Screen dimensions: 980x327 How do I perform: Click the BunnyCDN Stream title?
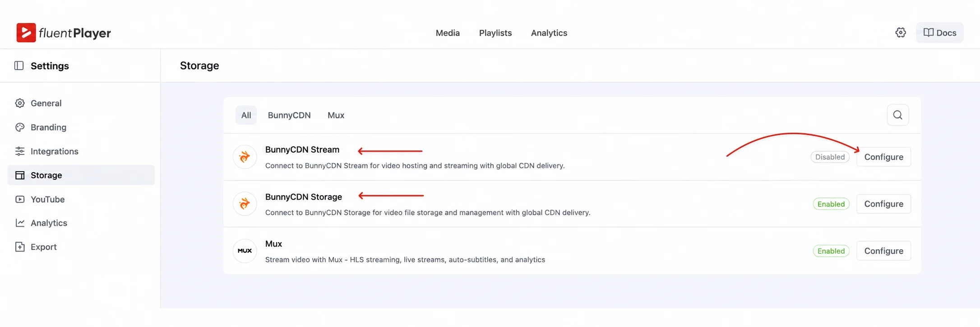(x=302, y=149)
